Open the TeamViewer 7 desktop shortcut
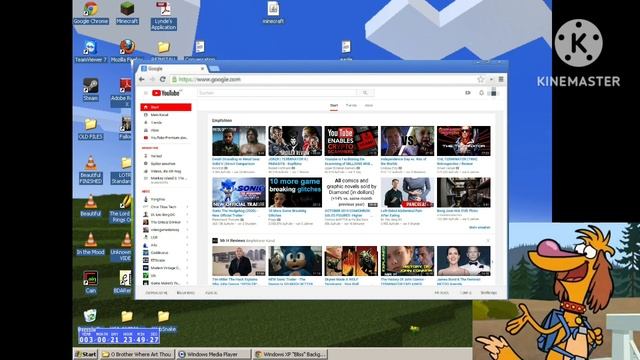The width and height of the screenshot is (640, 360). tap(91, 48)
